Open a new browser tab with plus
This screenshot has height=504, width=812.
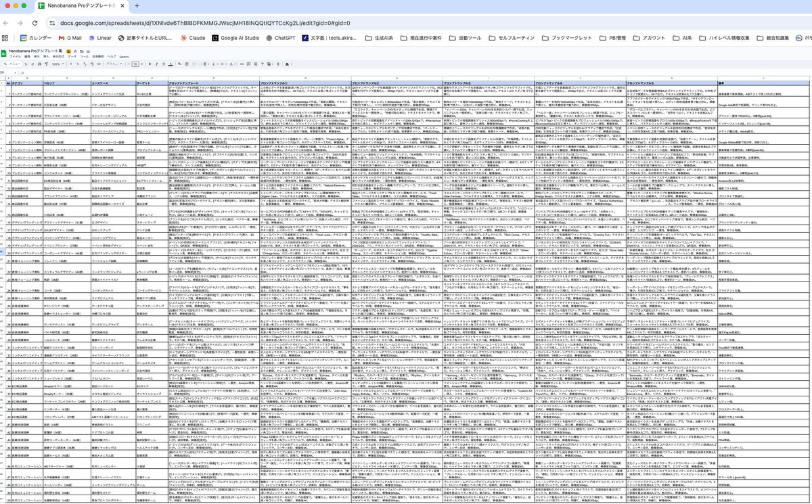coord(137,5)
